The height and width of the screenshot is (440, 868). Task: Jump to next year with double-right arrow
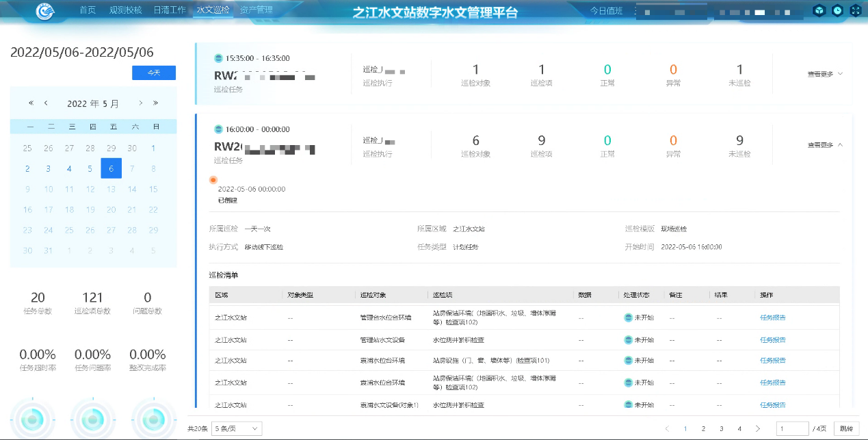tap(155, 103)
